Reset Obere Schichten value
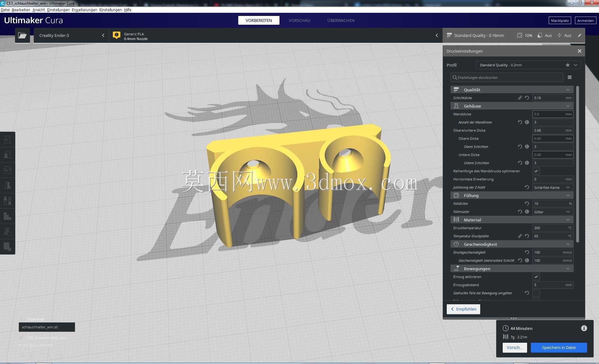 tap(520, 147)
